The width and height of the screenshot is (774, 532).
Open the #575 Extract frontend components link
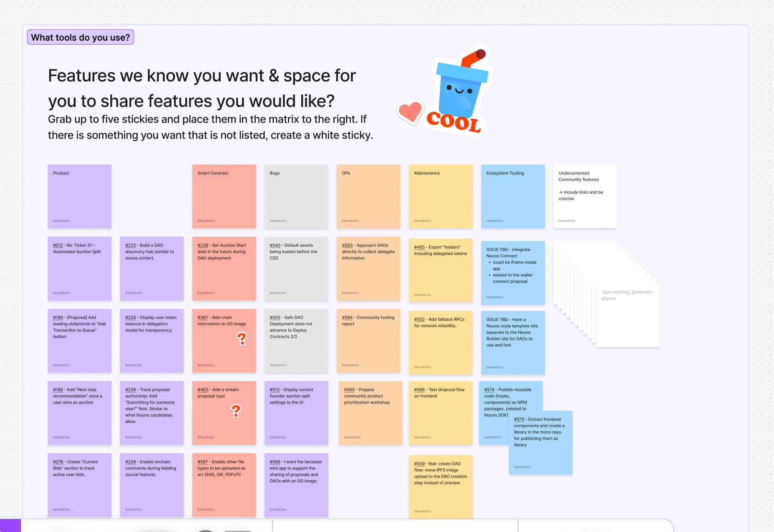tap(519, 420)
